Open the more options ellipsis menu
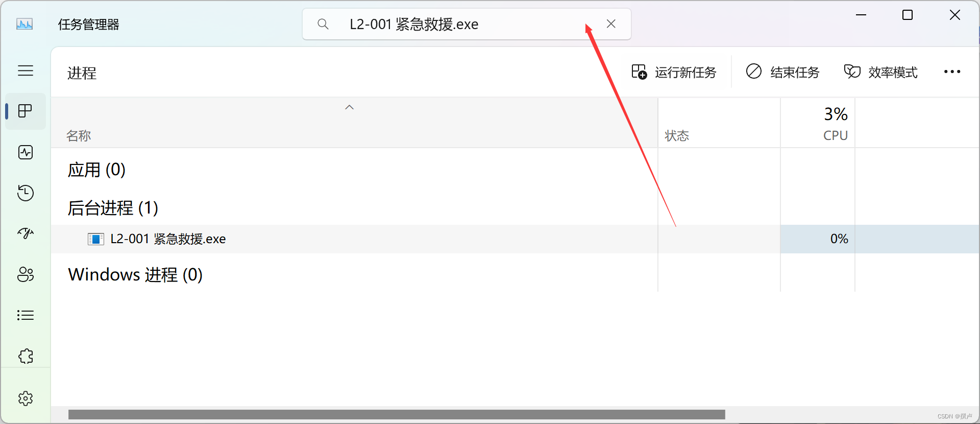 tap(952, 72)
